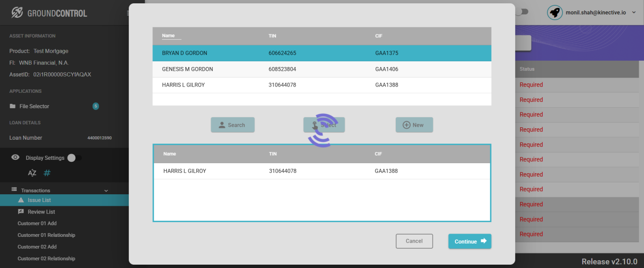The width and height of the screenshot is (644, 268).
Task: Click the New button
Action: [x=414, y=125]
